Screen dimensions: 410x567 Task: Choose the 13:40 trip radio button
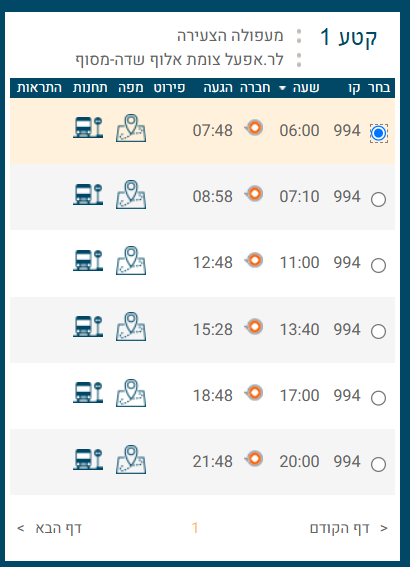click(x=378, y=331)
